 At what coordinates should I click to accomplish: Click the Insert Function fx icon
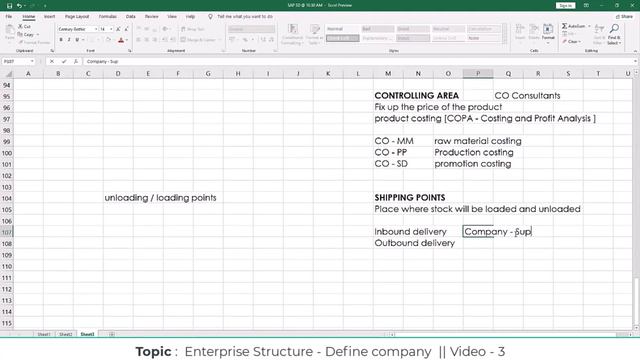click(76, 61)
